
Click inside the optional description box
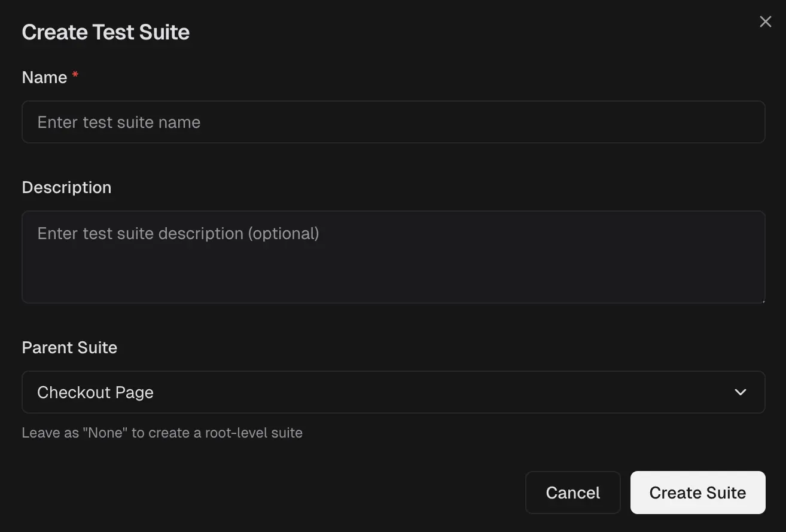pos(394,257)
